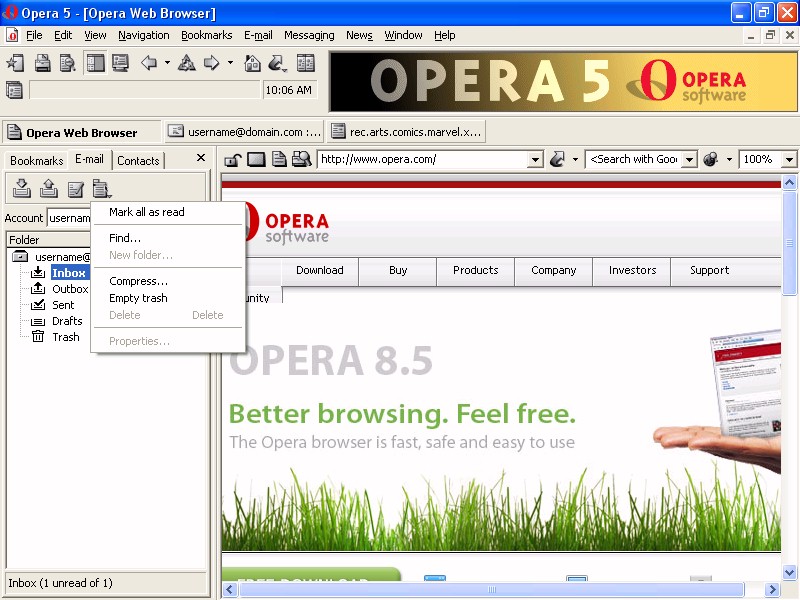Viewport: 800px width, 600px height.
Task: Select the Outbox folder
Action: [70, 289]
